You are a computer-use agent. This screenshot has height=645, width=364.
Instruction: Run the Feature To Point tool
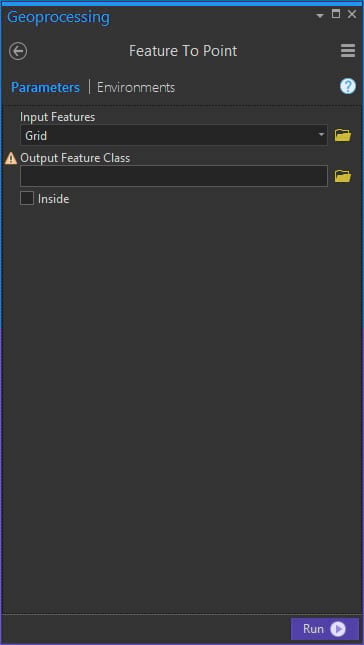click(x=325, y=629)
